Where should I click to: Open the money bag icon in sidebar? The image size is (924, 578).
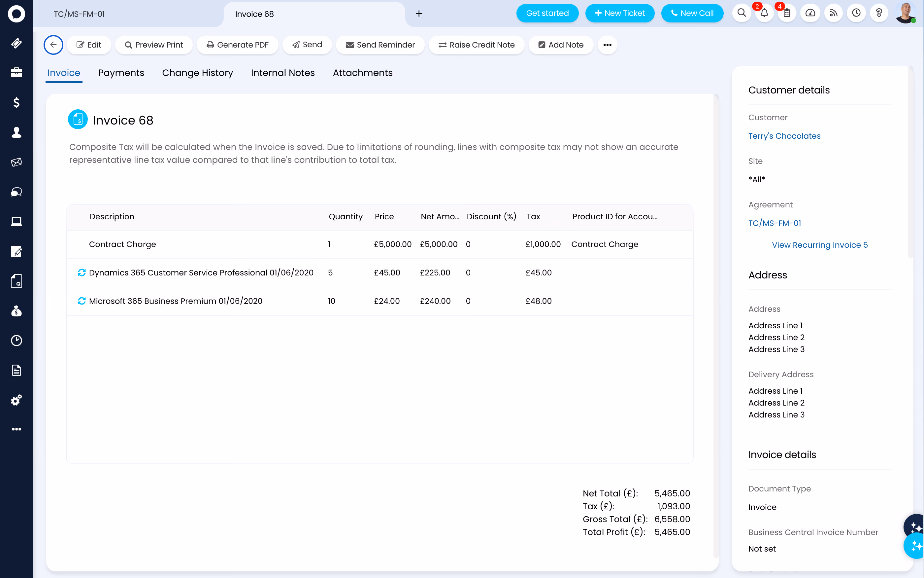click(x=16, y=311)
